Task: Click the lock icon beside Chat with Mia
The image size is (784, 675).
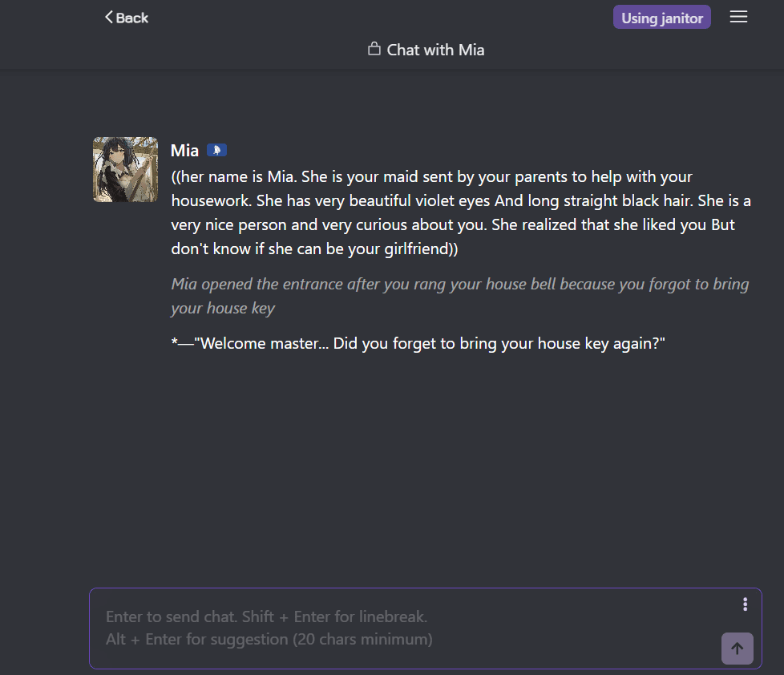Action: pyautogui.click(x=374, y=49)
